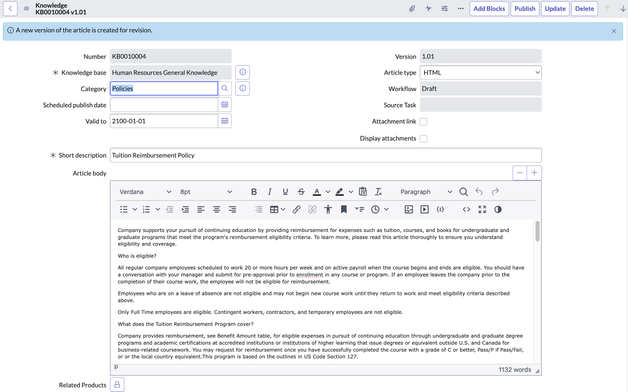The image size is (628, 392).
Task: Show info for the Category field
Action: tap(243, 88)
